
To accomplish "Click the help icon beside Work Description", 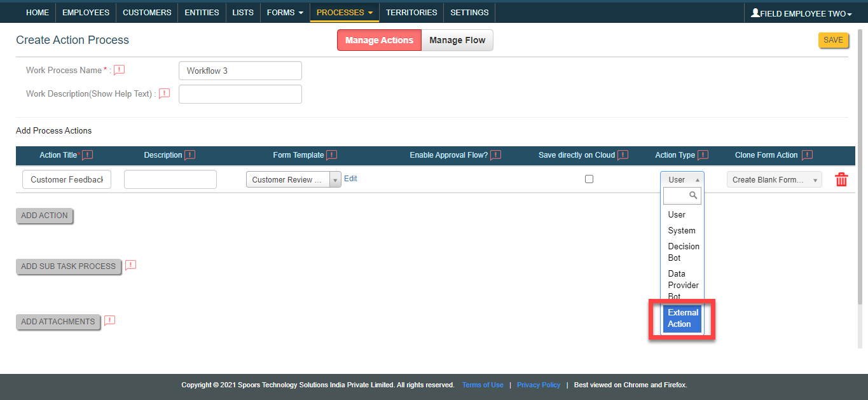I will tap(164, 93).
